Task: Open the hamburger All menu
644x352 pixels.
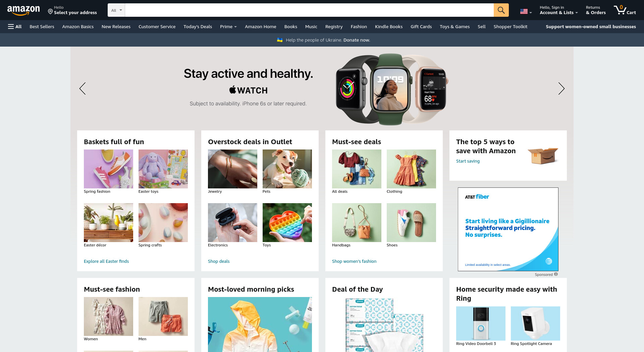Action: point(15,26)
